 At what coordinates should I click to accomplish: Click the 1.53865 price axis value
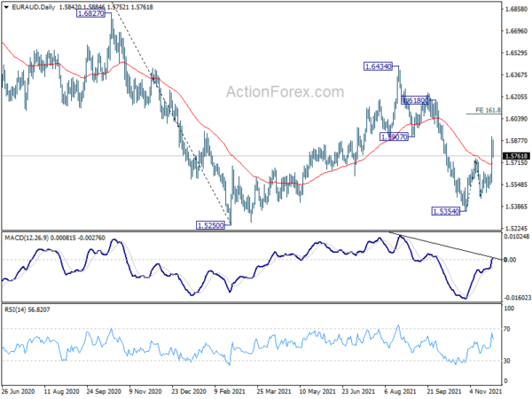coord(516,207)
